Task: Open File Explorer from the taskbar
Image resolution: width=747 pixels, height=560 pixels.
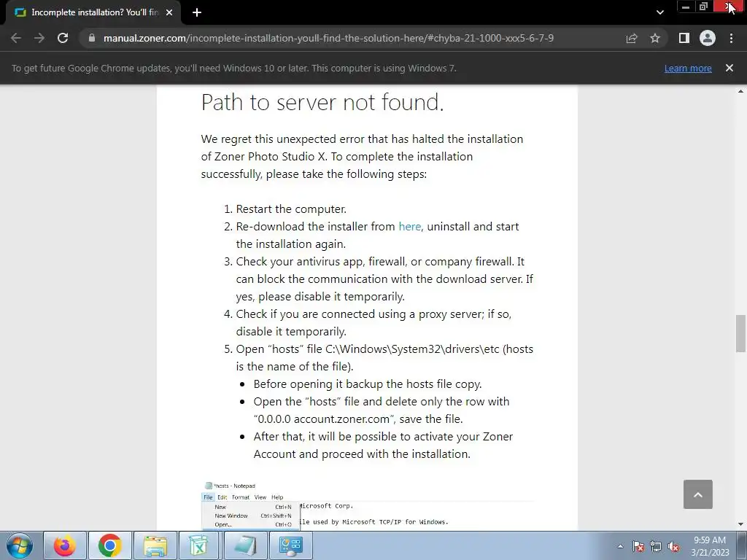Action: pos(155,545)
